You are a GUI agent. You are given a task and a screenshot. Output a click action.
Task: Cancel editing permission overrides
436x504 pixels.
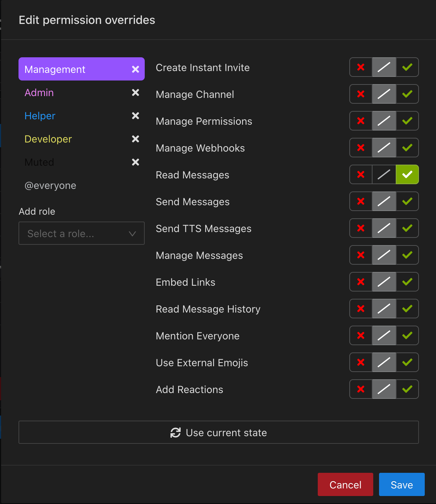pos(345,484)
